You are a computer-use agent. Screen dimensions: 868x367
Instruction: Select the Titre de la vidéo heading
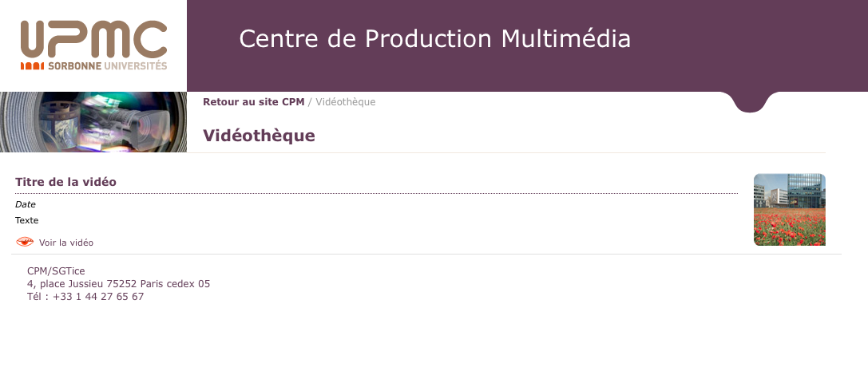pos(65,182)
